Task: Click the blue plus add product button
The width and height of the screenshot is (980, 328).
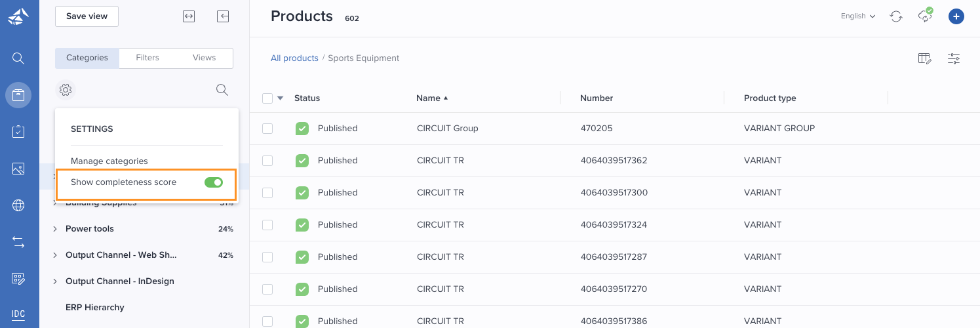Action: pyautogui.click(x=956, y=16)
